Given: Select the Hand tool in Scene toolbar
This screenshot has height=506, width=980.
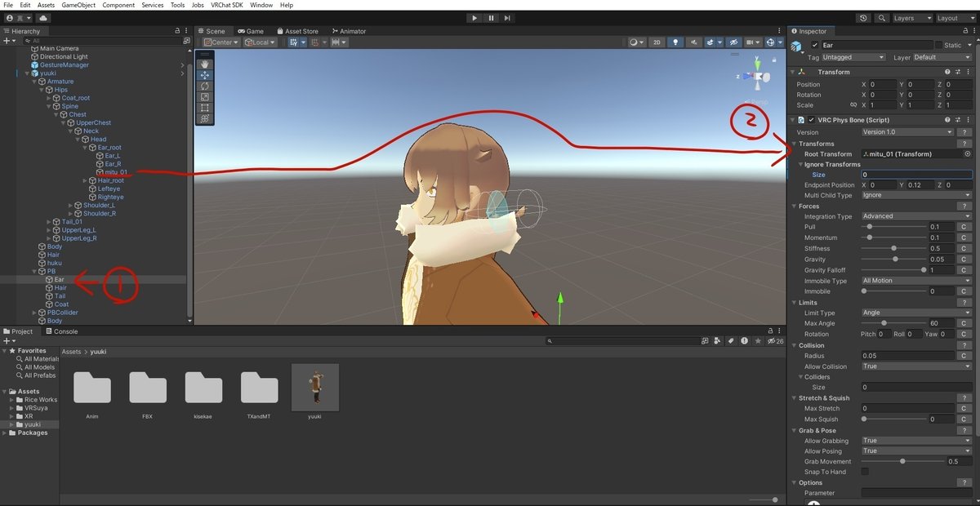Looking at the screenshot, I should (x=204, y=64).
